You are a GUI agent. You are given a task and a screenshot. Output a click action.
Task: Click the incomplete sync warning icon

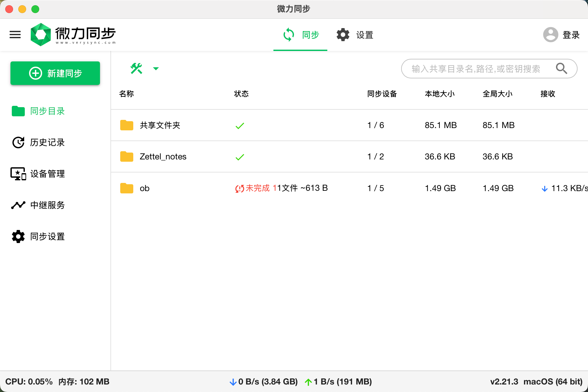click(239, 188)
